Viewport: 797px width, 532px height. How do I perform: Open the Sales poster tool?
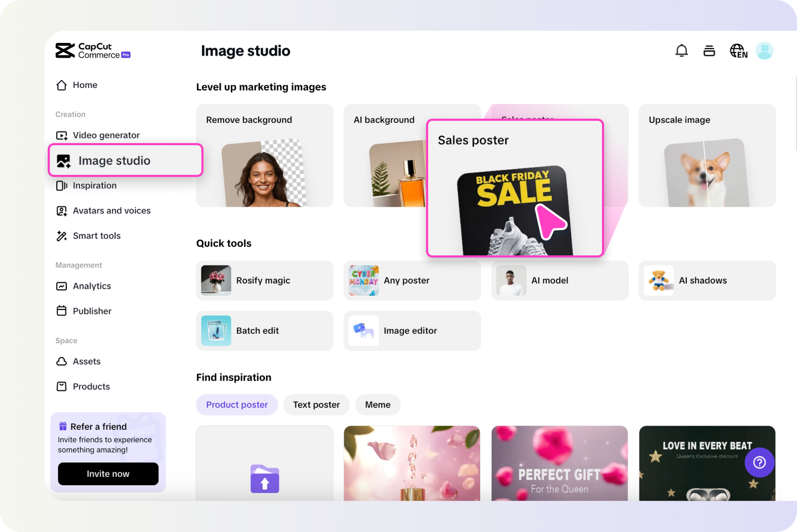click(515, 188)
